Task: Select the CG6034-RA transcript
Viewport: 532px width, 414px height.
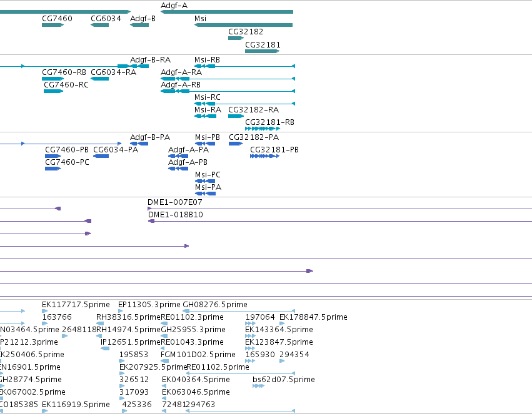Action: pyautogui.click(x=100, y=79)
